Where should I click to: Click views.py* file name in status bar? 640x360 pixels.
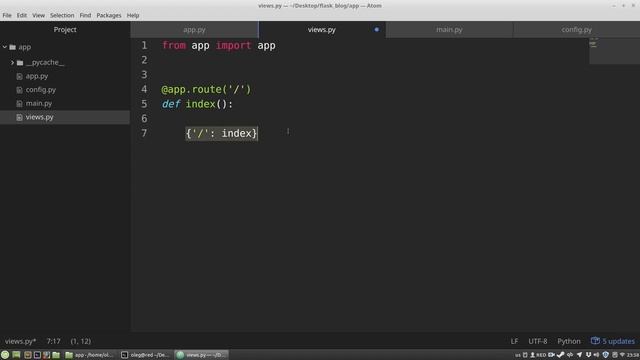point(20,341)
